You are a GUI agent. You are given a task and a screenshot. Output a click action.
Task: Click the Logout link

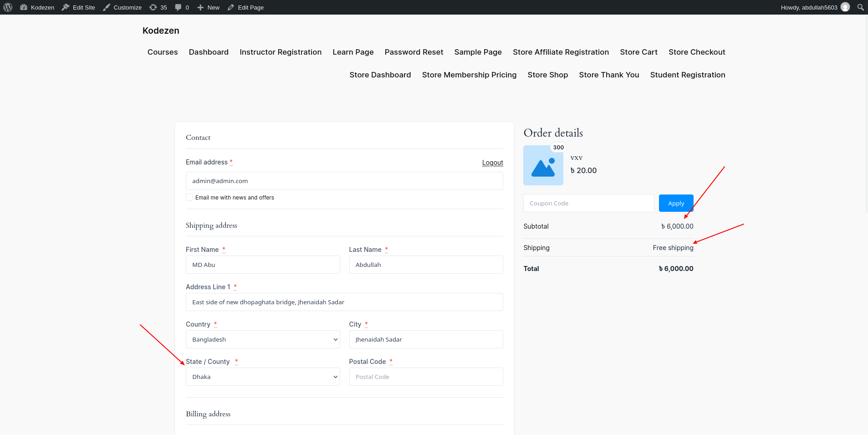492,163
